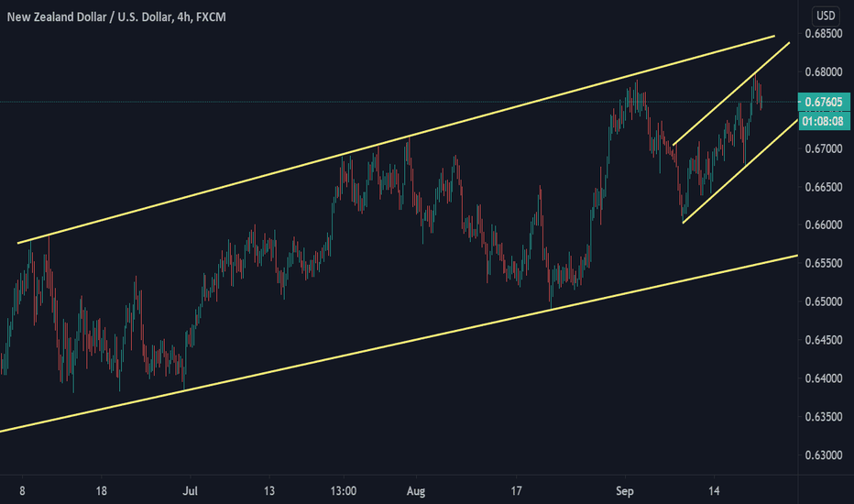Click the 0.65500 price axis label
Screen dimensions: 854x504
coord(824,263)
